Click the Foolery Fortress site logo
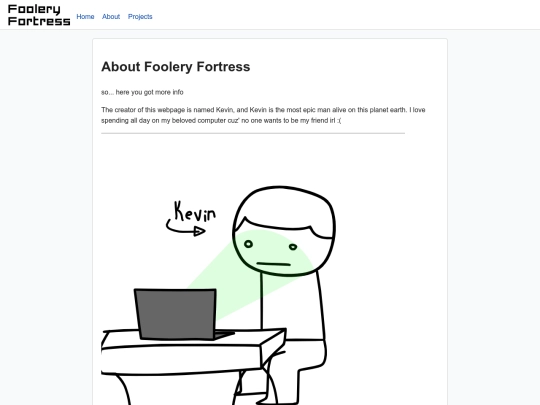This screenshot has height=405, width=540. [39, 15]
